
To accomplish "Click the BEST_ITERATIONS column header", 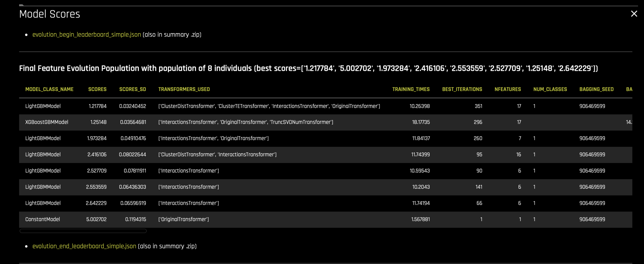I will tap(462, 89).
